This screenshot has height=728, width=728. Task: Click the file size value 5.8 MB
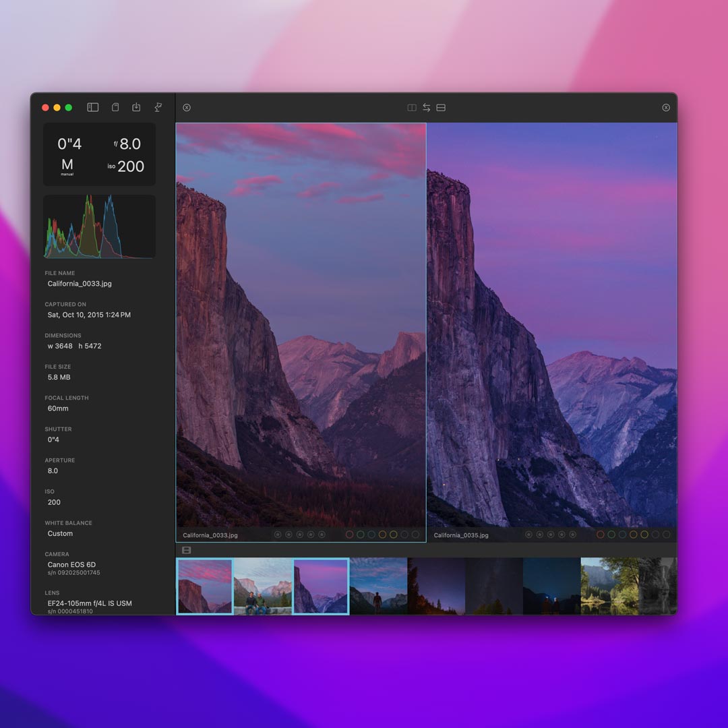[x=59, y=377]
